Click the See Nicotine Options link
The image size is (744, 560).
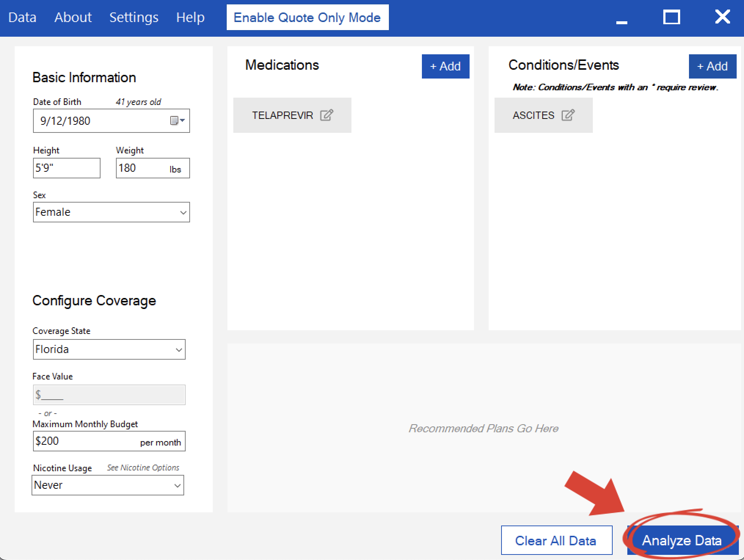pos(143,468)
